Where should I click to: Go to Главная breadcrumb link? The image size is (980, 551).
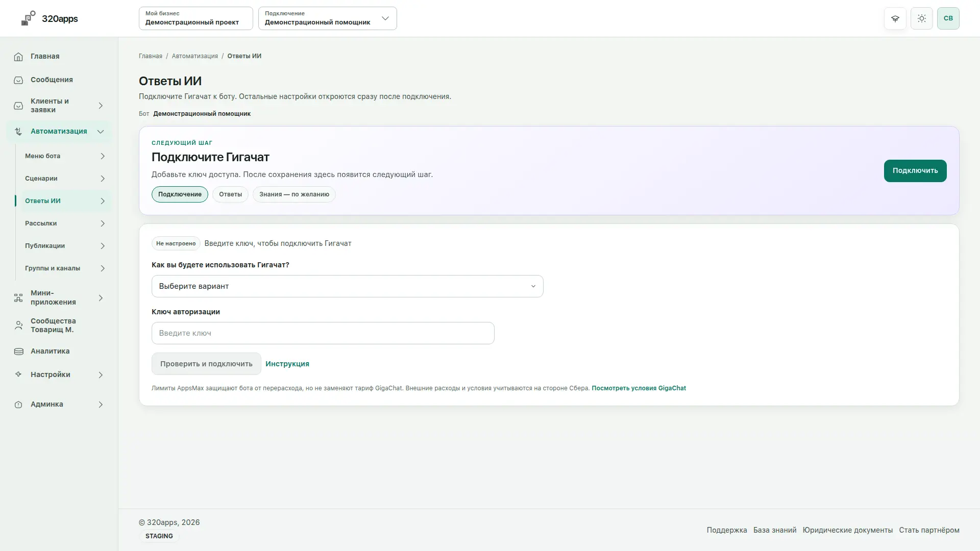(x=151, y=56)
